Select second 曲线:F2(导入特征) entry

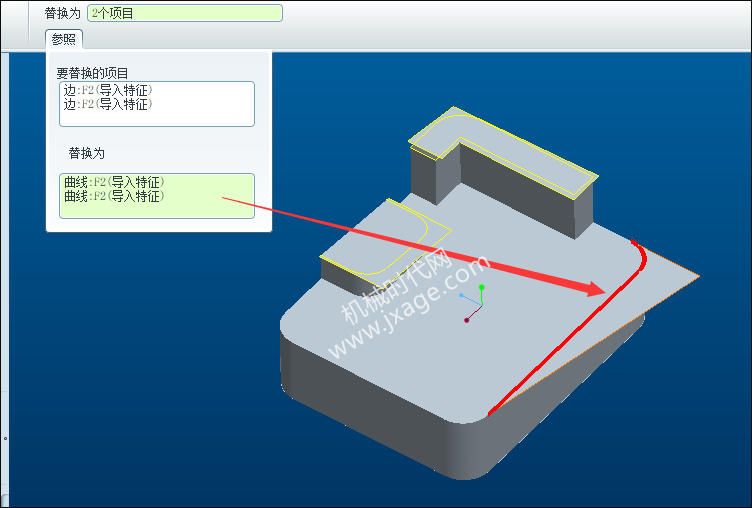coord(114,196)
